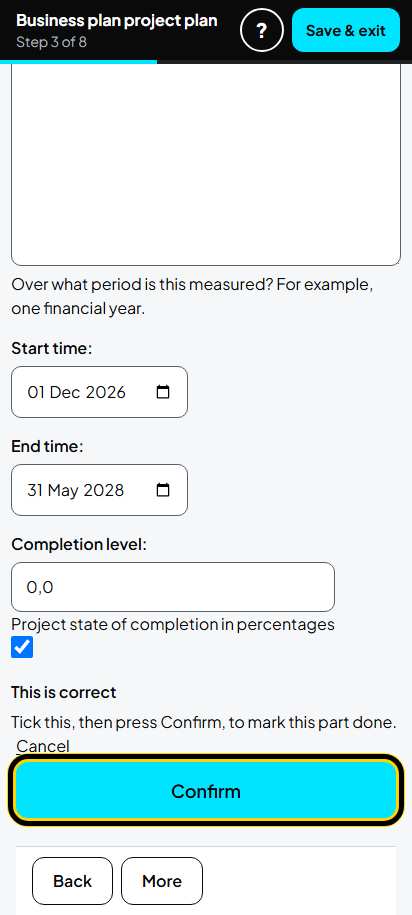The width and height of the screenshot is (412, 915).
Task: Focus the Completion level input field
Action: [173, 587]
